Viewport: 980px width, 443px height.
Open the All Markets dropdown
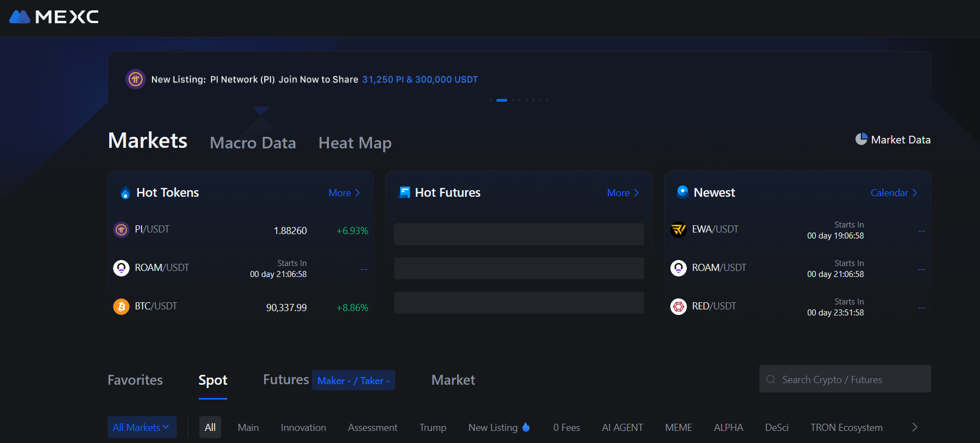142,427
